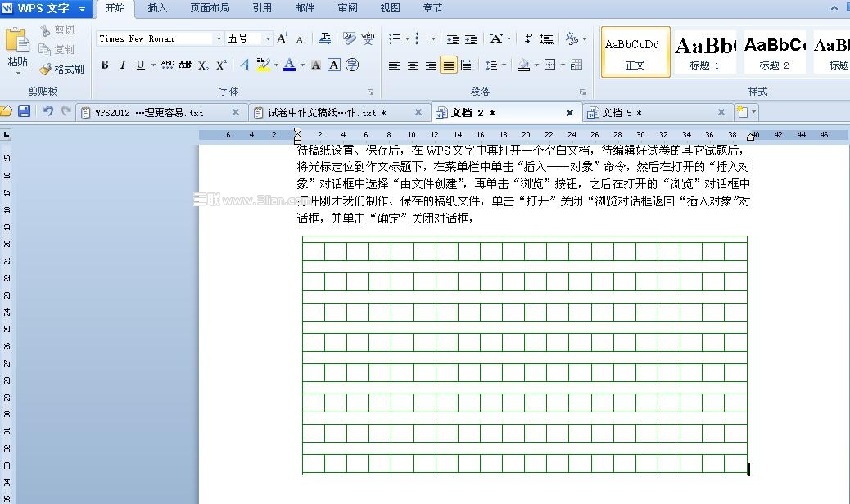
Task: Open the borders dropdown arrow
Action: pos(563,65)
